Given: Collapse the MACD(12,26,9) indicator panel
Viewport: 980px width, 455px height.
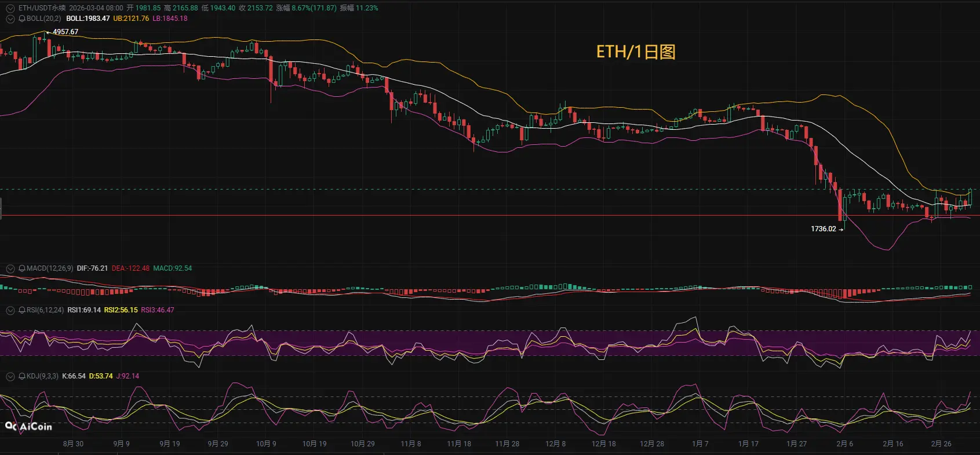Looking at the screenshot, I should click(10, 268).
